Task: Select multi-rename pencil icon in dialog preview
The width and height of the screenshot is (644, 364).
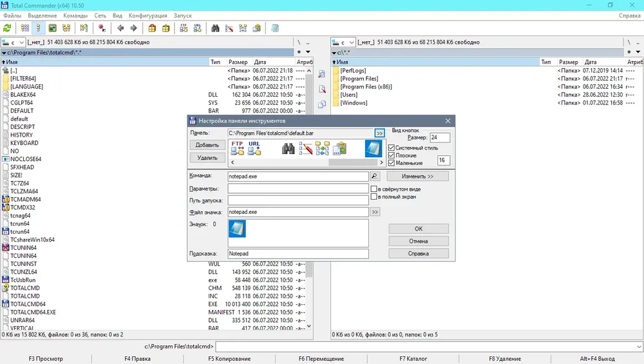Action: coord(305,148)
